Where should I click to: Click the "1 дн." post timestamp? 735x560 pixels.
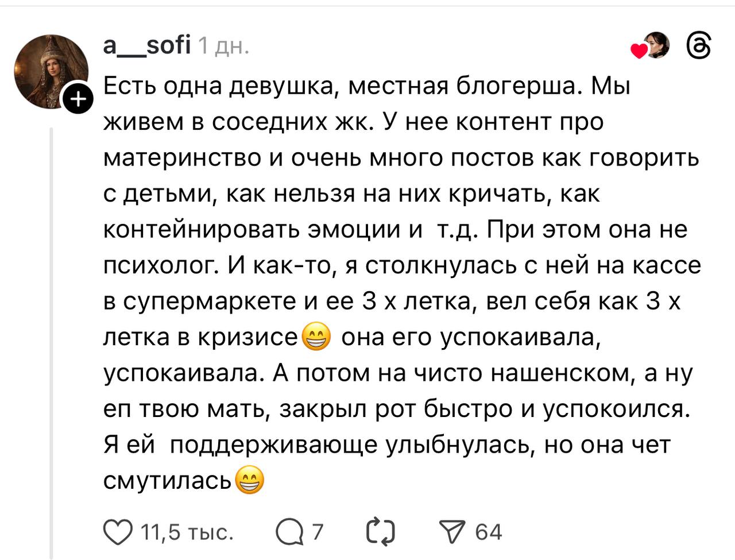[x=224, y=46]
